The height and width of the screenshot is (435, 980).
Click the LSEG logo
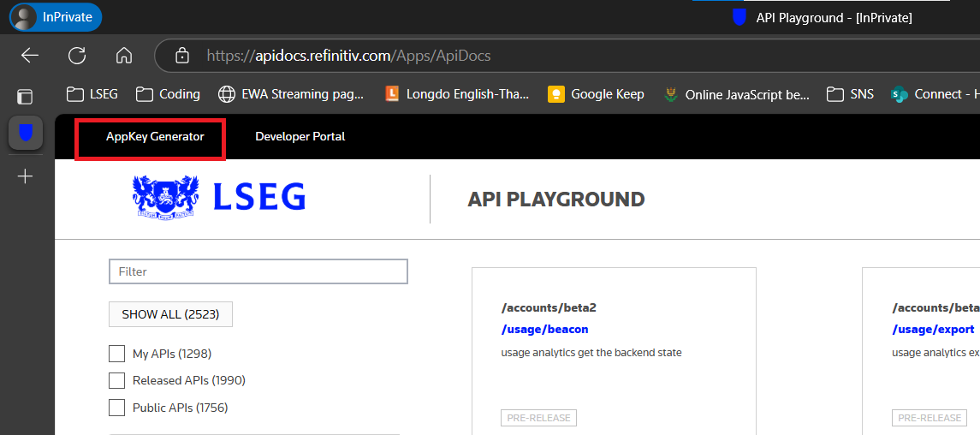pyautogui.click(x=219, y=196)
